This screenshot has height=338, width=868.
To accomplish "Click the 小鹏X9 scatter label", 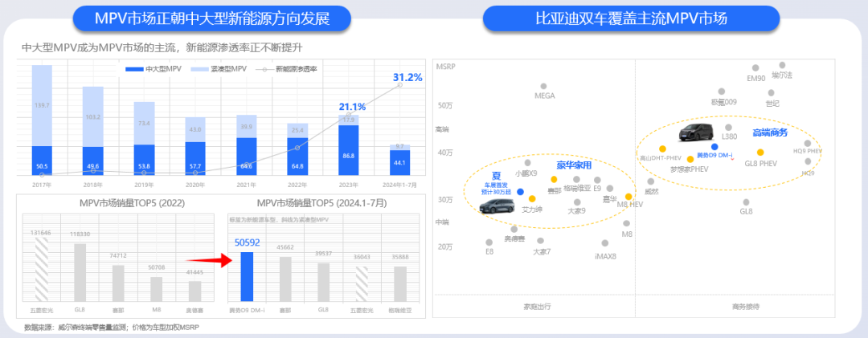I will (526, 173).
